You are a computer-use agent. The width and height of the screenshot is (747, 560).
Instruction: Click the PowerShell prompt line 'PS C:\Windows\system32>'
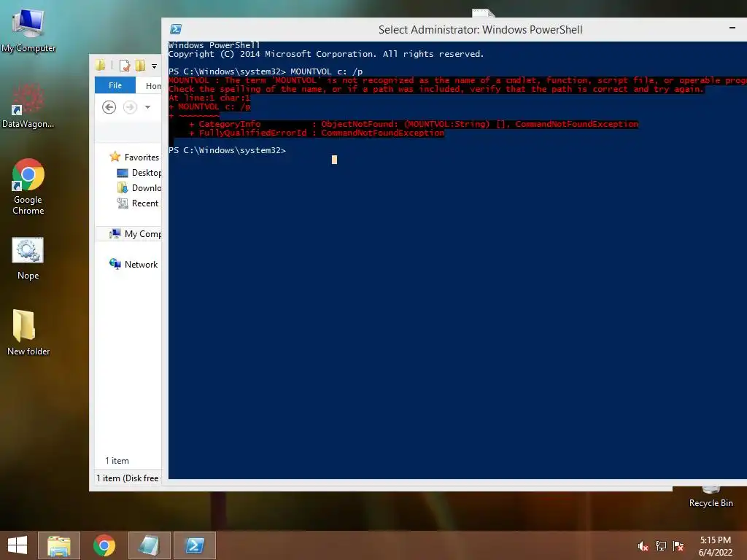tap(228, 150)
